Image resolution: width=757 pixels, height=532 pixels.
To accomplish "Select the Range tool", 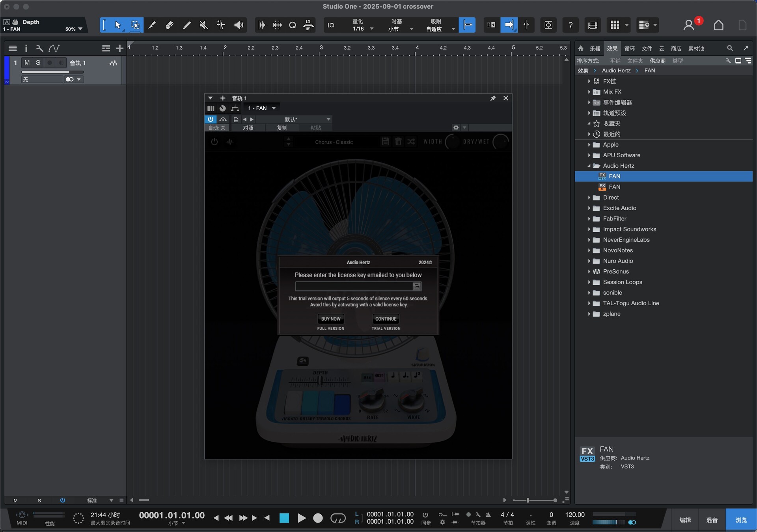I will [135, 25].
